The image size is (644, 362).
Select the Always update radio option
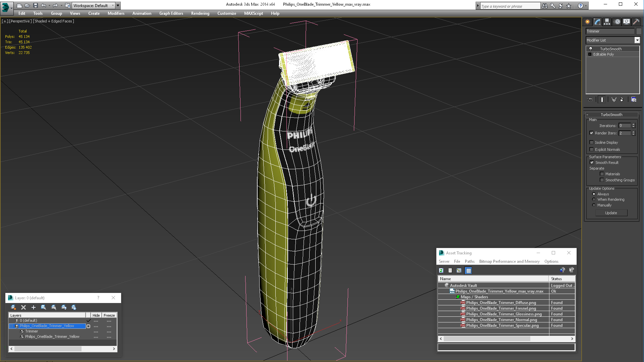coord(594,194)
